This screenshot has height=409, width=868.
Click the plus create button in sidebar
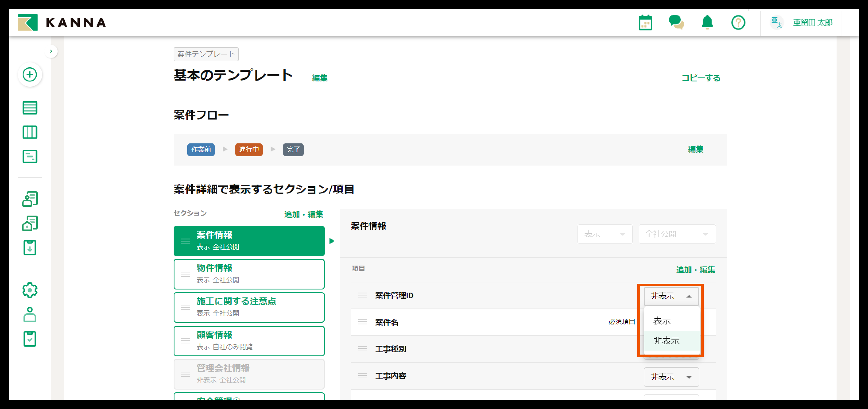[30, 74]
